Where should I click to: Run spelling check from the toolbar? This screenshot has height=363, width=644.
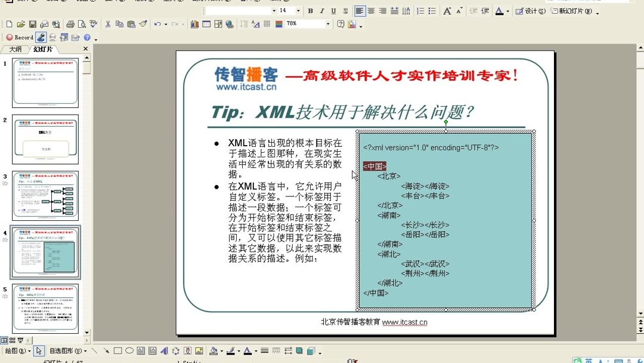tap(93, 24)
